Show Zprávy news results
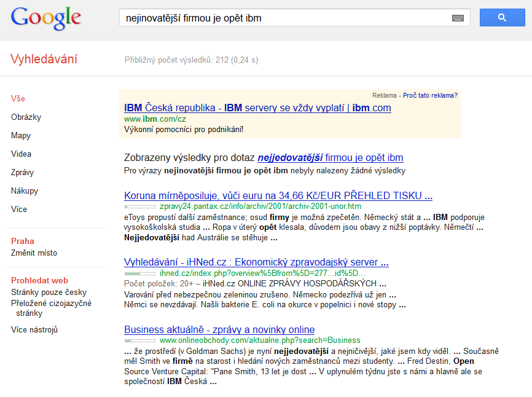This screenshot has height=397, width=532. [x=22, y=172]
